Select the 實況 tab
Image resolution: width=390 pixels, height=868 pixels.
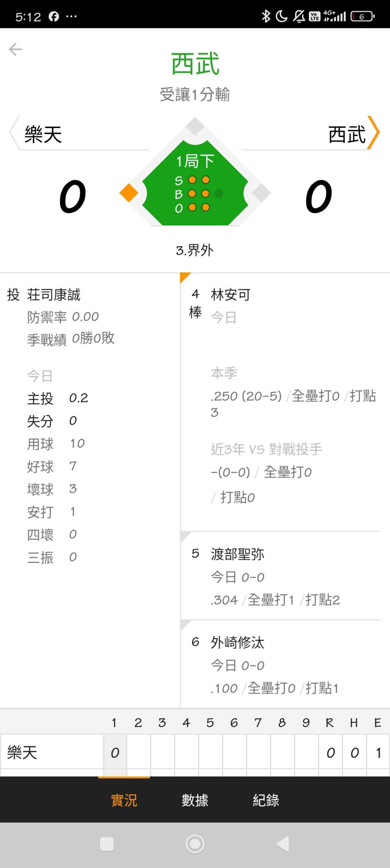pyautogui.click(x=124, y=800)
